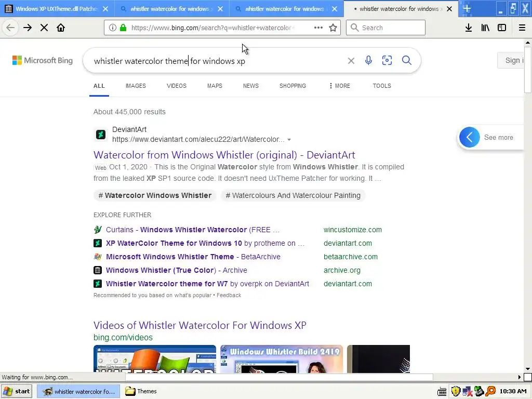Select the IMAGES results tab
The height and width of the screenshot is (399, 532).
coord(136,86)
